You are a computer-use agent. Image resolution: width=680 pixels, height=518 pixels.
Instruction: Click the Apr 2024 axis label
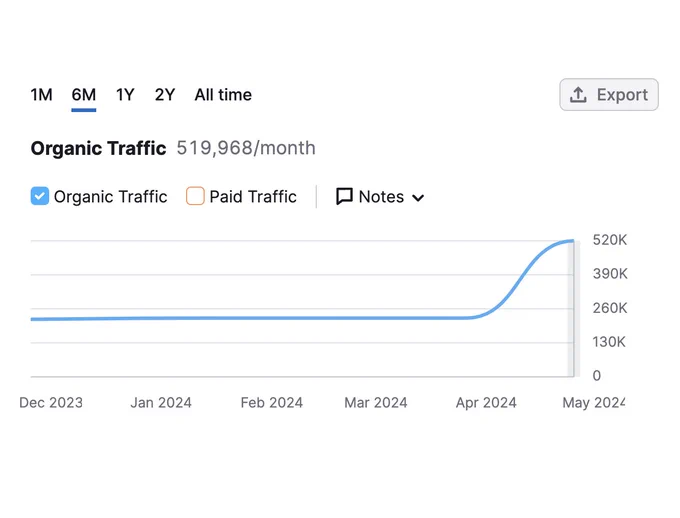486,403
